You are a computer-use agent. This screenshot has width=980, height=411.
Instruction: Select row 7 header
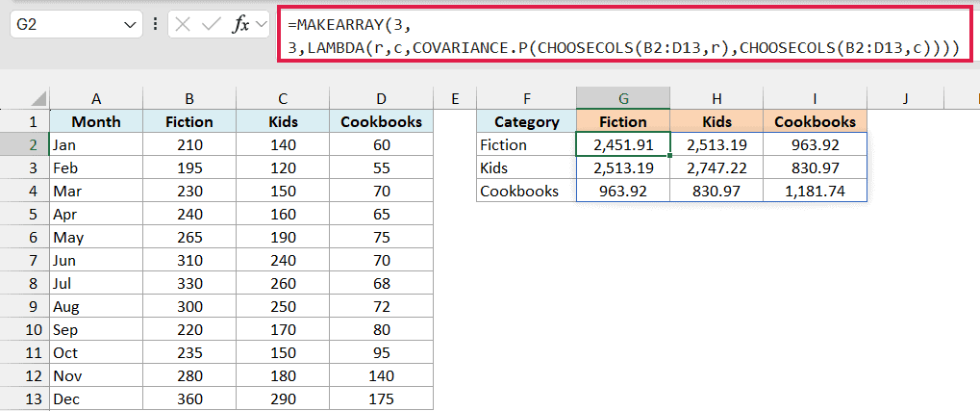[x=24, y=260]
